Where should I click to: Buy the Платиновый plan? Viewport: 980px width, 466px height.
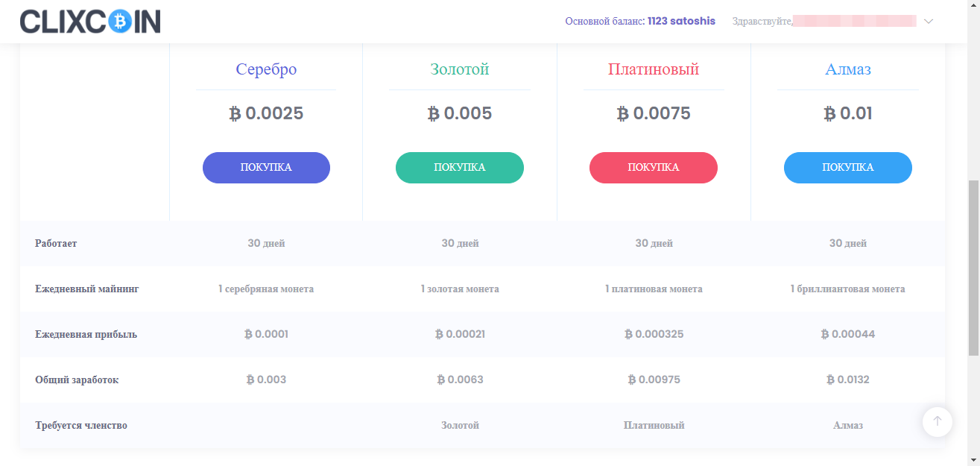[654, 168]
